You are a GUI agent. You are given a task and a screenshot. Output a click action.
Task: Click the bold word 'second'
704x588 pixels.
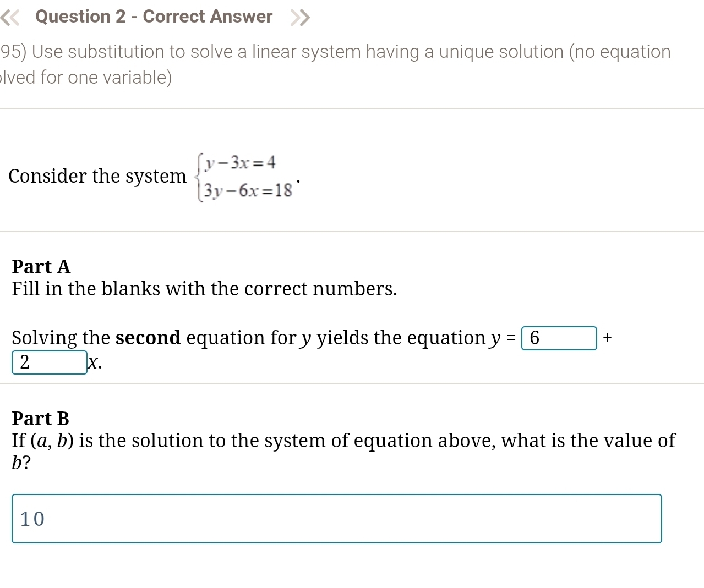148,338
